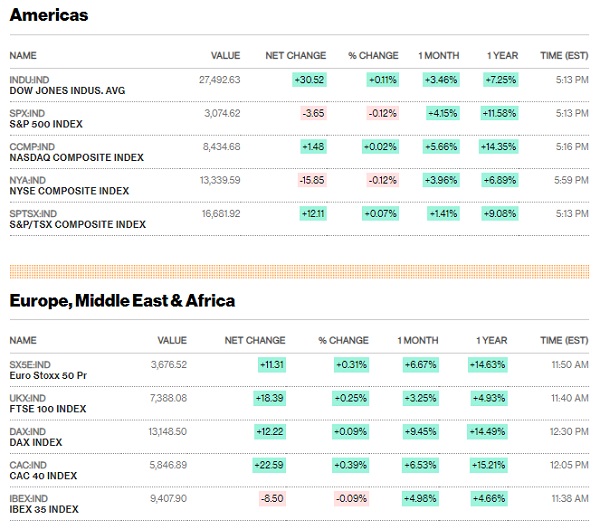Click ticker SPX:IND
Viewport: 600px width, 529px height.
[x=27, y=113]
